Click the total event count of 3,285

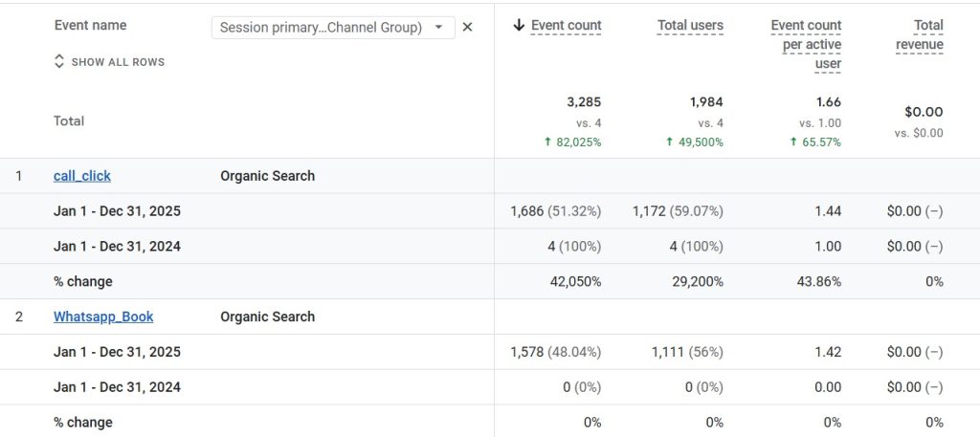click(x=583, y=101)
